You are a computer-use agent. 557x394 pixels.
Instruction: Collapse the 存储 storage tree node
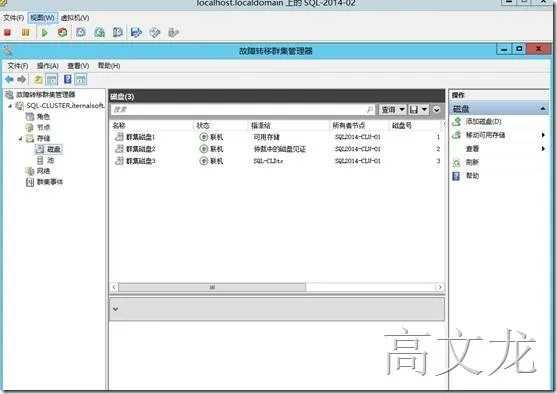(20, 138)
